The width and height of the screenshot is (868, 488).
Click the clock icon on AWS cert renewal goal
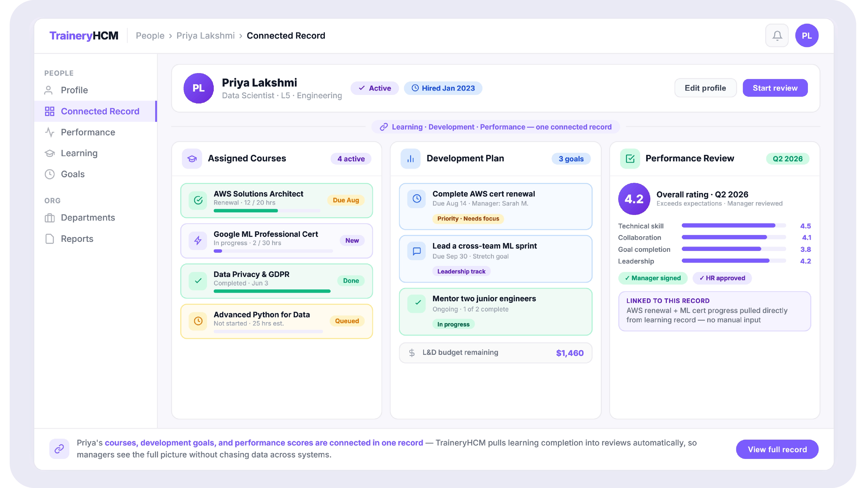[417, 198]
